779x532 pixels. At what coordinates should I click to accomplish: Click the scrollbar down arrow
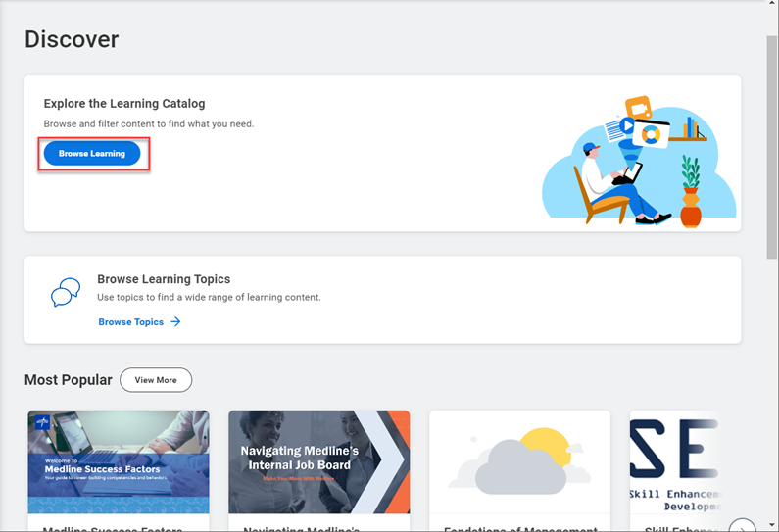click(772, 524)
